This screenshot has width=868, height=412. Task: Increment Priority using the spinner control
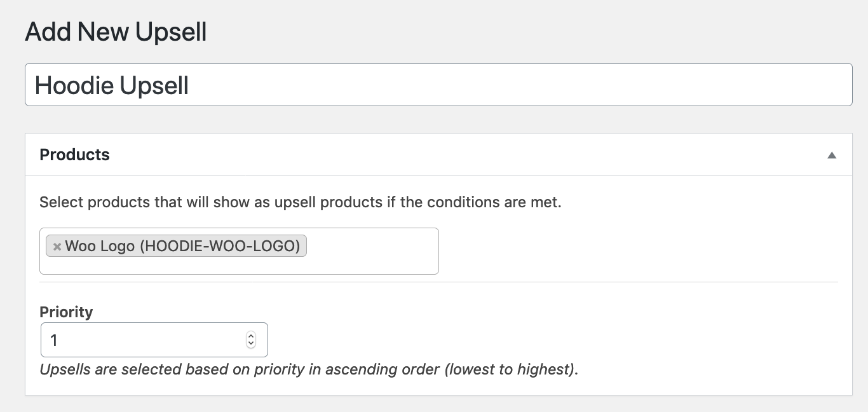tap(251, 336)
